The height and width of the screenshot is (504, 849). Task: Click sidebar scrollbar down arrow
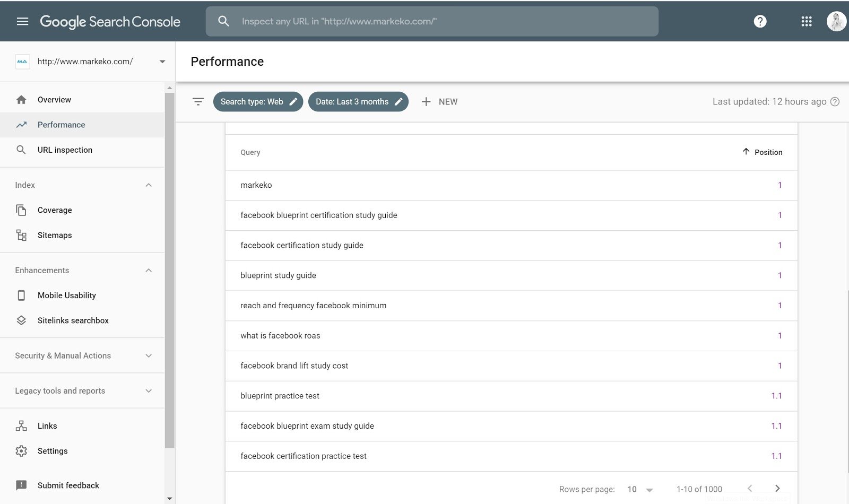(x=170, y=499)
